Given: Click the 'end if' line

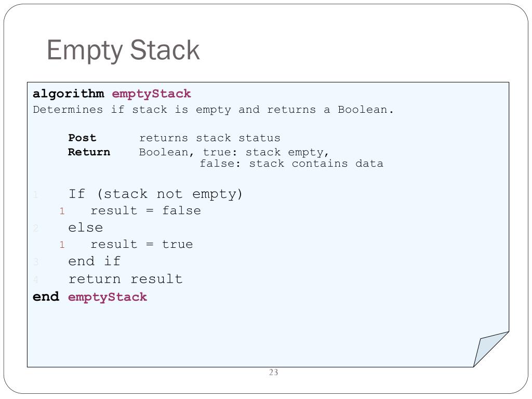Looking at the screenshot, I should click(95, 261).
